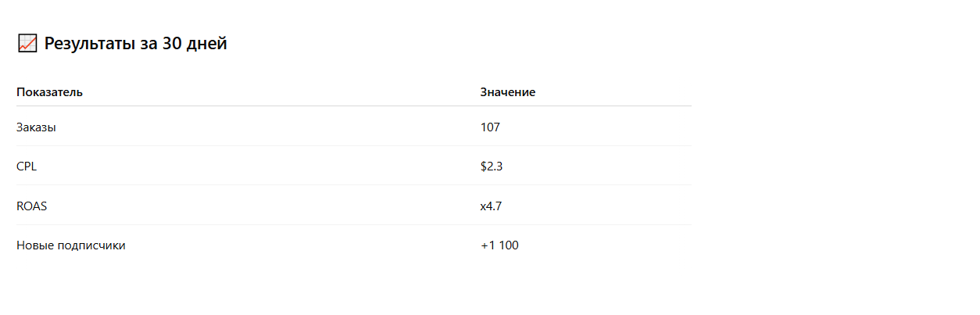Click the "Заказы" row label
This screenshot has height=315, width=980.
click(x=36, y=127)
